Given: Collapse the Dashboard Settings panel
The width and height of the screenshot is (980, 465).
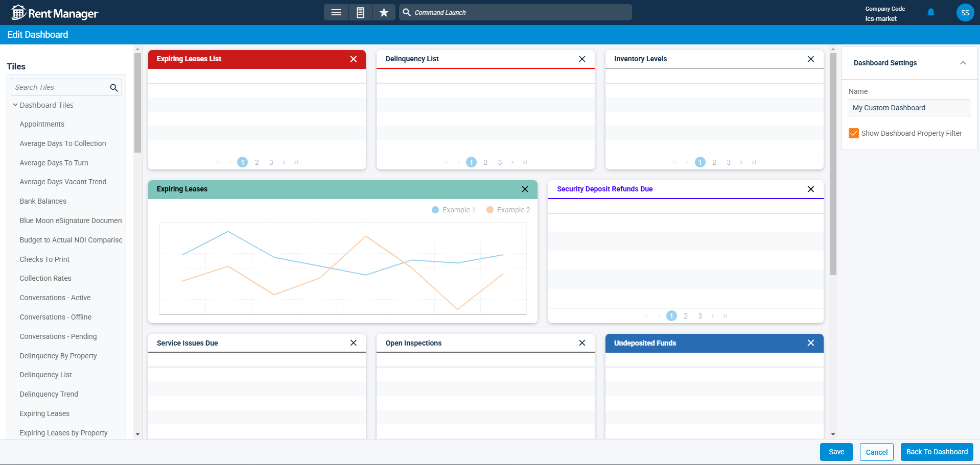Looking at the screenshot, I should (x=964, y=63).
